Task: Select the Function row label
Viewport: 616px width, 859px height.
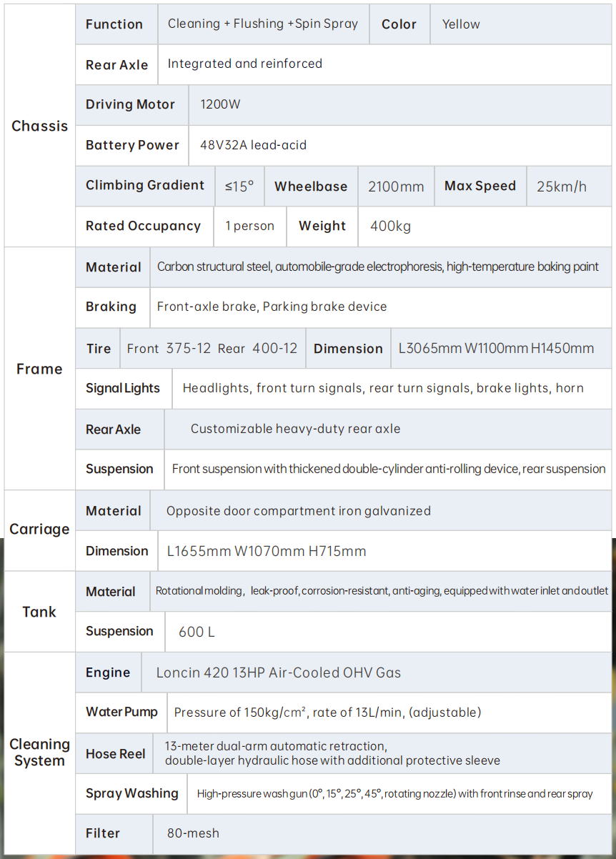Action: (x=114, y=24)
